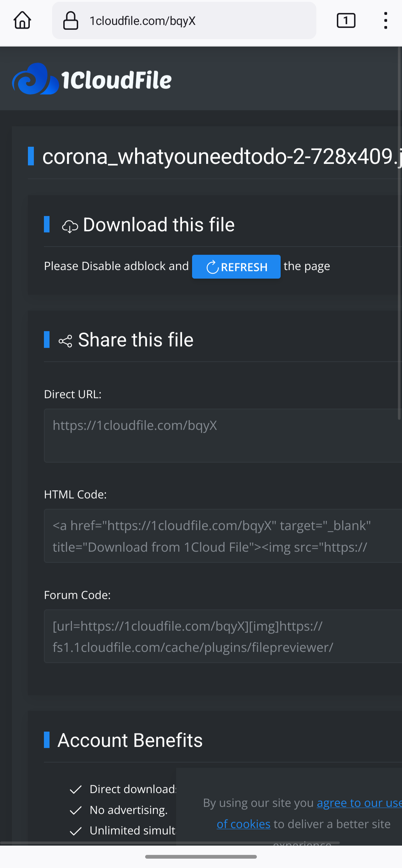Click the download cloud icon beside 'Download this file'

pos(70,225)
